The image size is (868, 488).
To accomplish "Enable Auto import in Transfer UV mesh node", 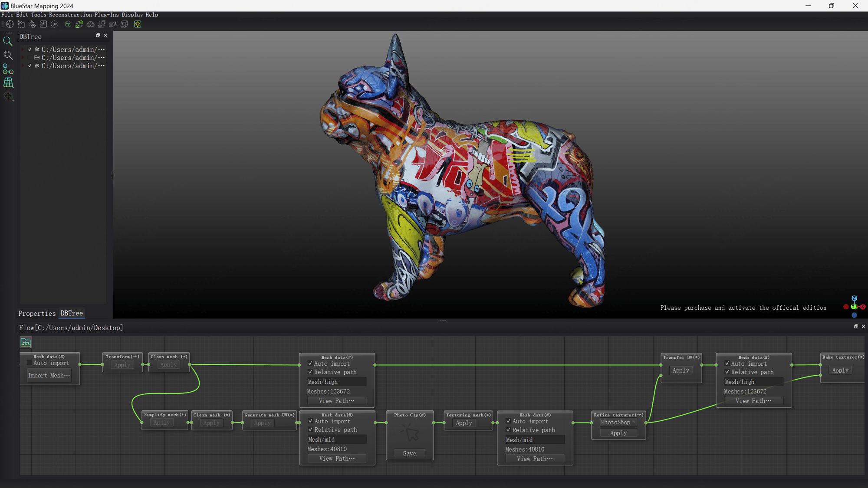I will (728, 364).
